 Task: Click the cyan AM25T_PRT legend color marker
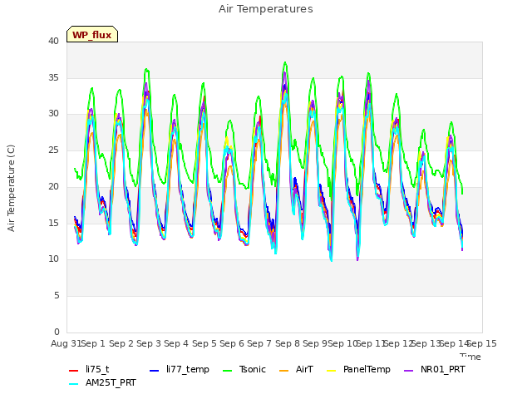coord(74,384)
